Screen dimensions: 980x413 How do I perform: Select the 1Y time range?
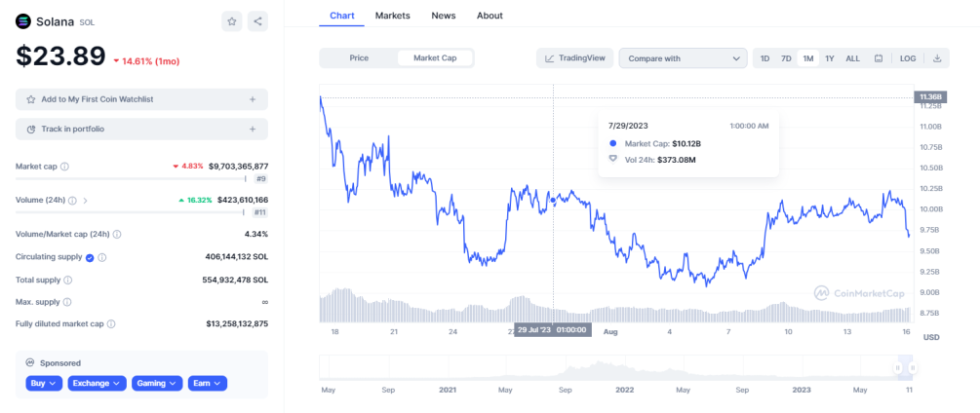(x=830, y=58)
